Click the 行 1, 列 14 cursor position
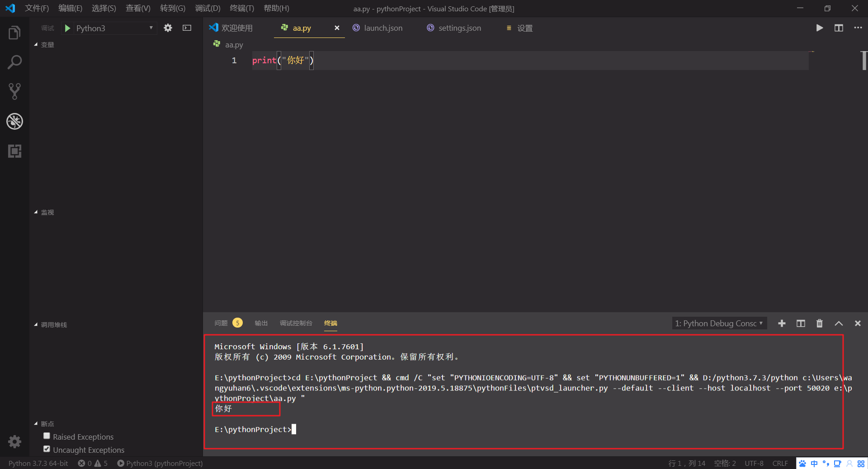This screenshot has height=469, width=868. 687,463
